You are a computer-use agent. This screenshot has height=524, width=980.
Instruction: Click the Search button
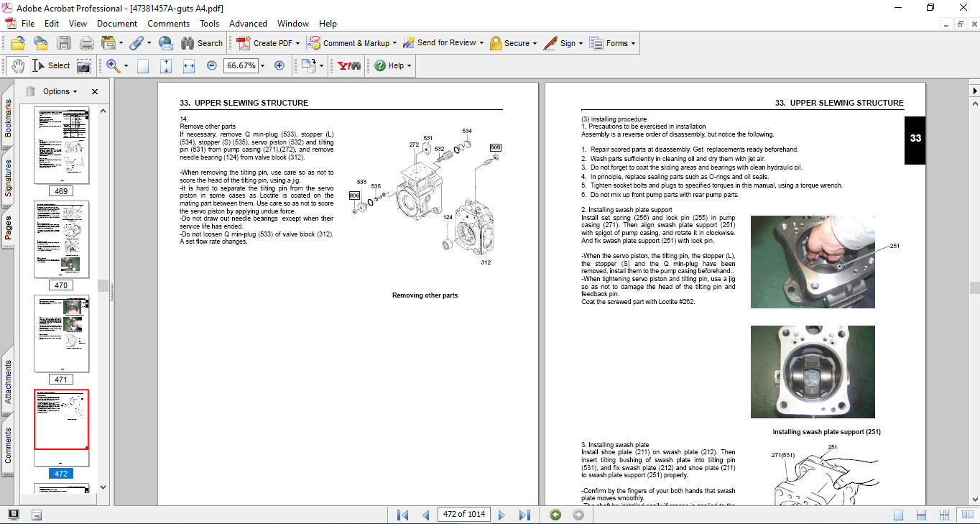point(202,43)
